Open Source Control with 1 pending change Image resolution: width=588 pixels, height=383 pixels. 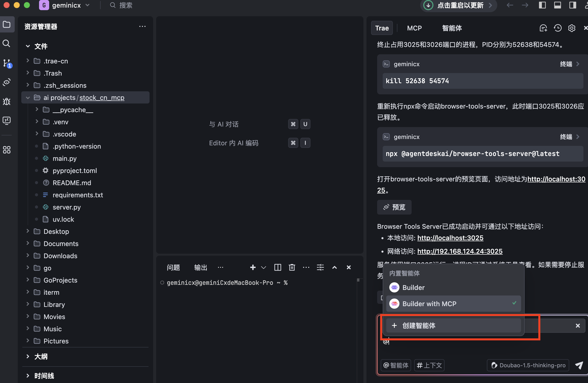[7, 63]
